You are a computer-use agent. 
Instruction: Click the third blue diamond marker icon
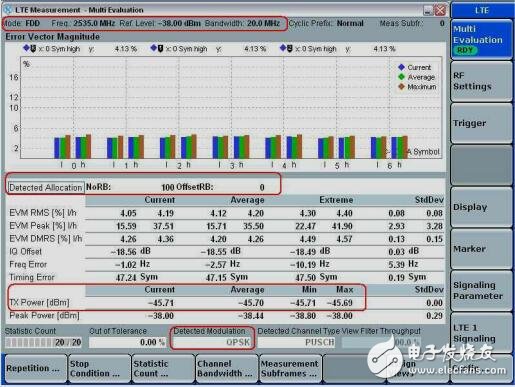(x=283, y=48)
